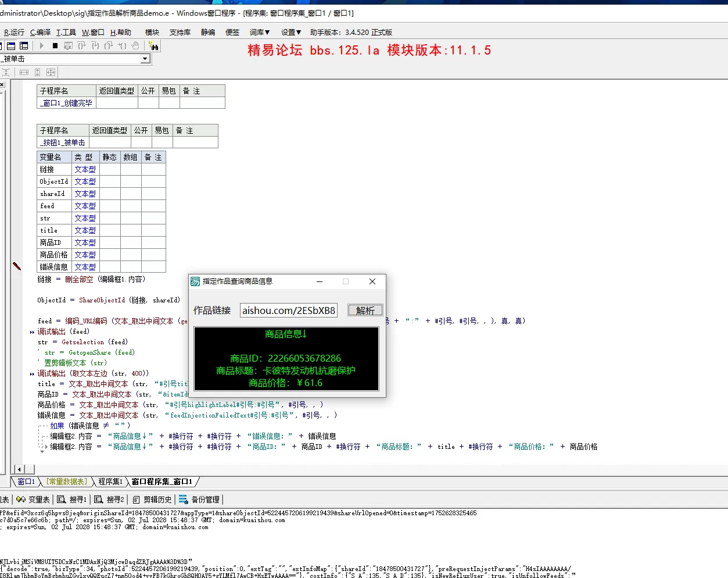Click the ShareObjectId function call
728x578 pixels.
point(102,300)
